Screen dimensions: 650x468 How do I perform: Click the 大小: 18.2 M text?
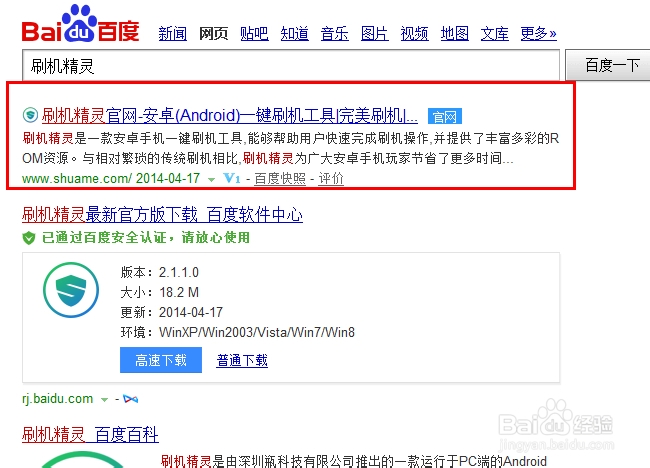160,292
